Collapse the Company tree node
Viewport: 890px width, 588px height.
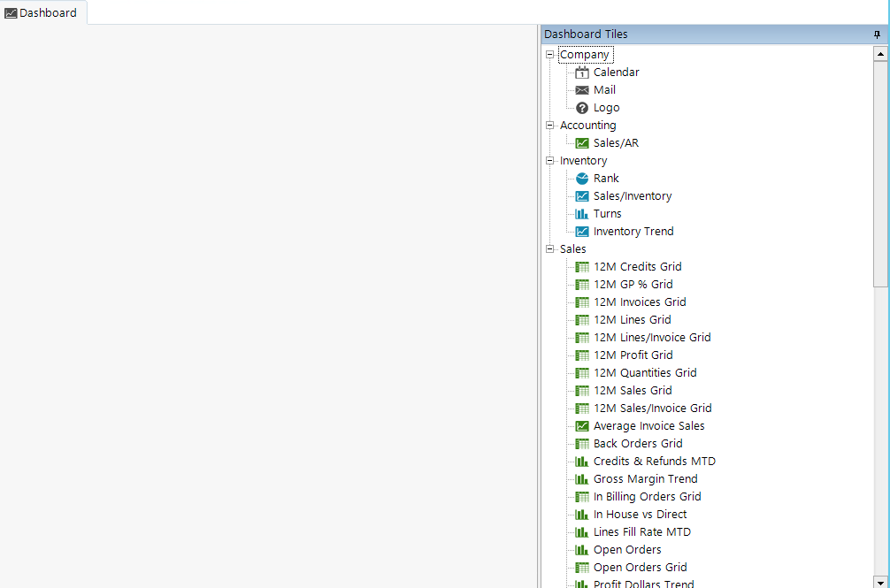550,55
